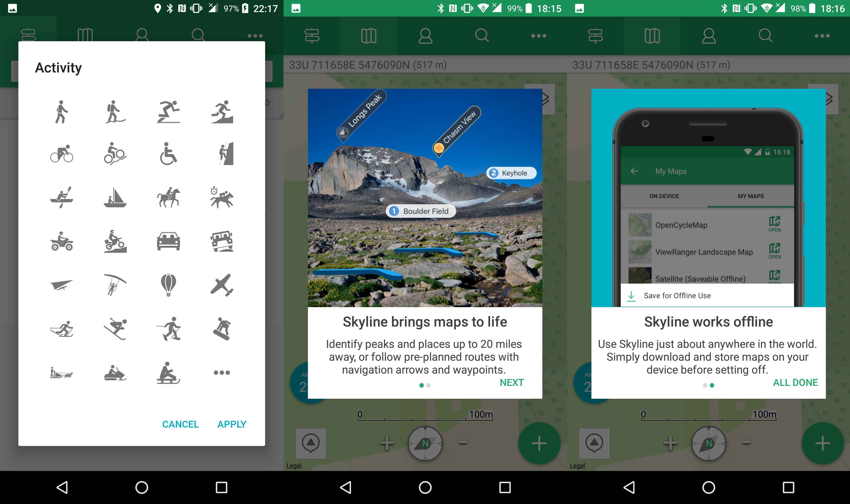Screen dimensions: 850x504
Task: Choose the rock climbing activity icon
Action: (226, 154)
